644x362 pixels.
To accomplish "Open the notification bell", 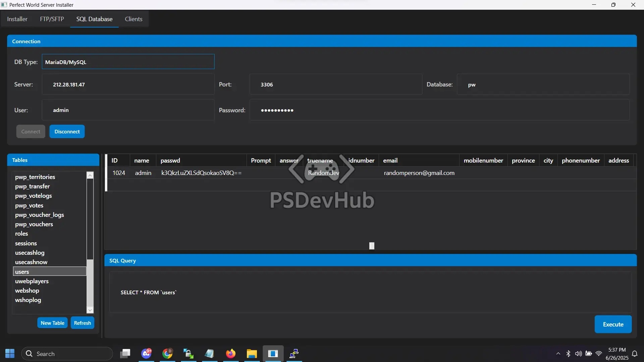I will click(635, 354).
